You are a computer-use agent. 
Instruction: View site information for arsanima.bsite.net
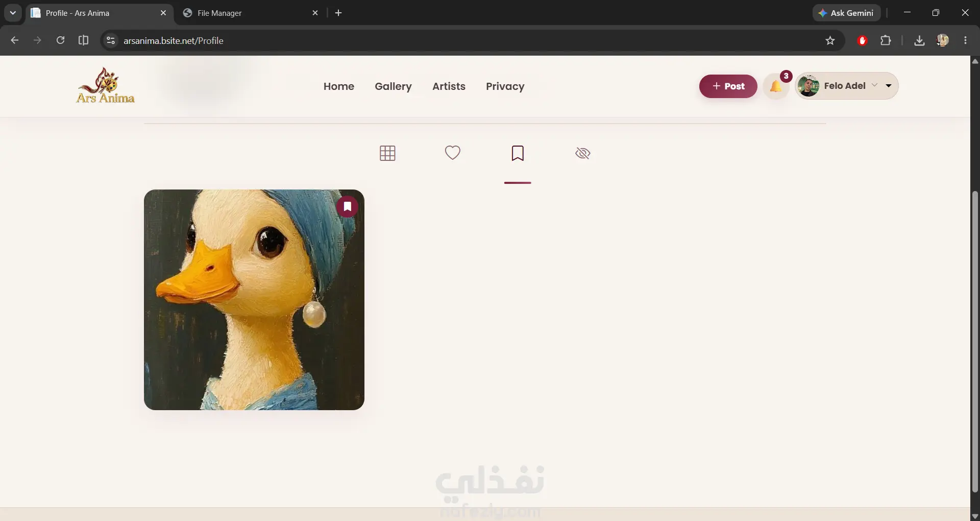(x=110, y=40)
